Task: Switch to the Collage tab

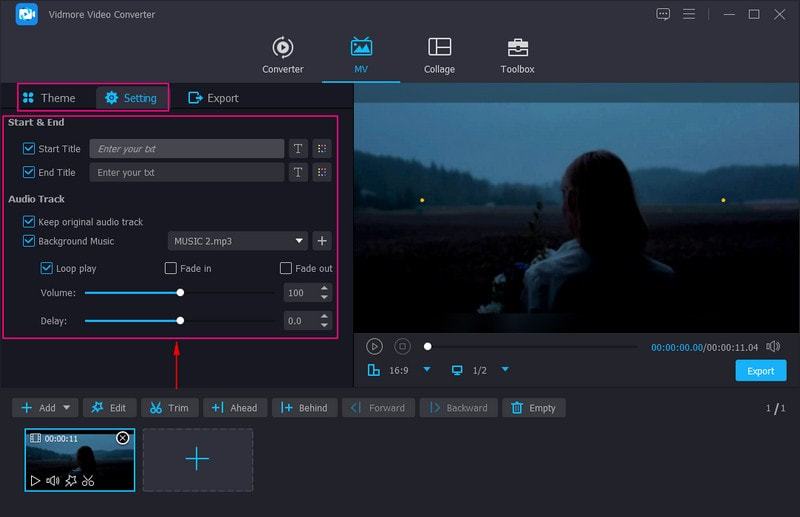Action: [439, 56]
